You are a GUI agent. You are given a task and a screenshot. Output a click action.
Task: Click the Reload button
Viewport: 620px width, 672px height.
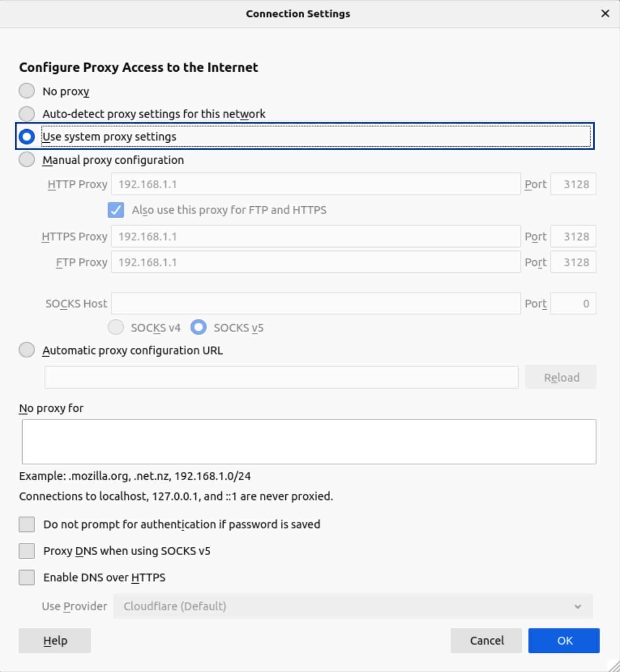pos(561,377)
